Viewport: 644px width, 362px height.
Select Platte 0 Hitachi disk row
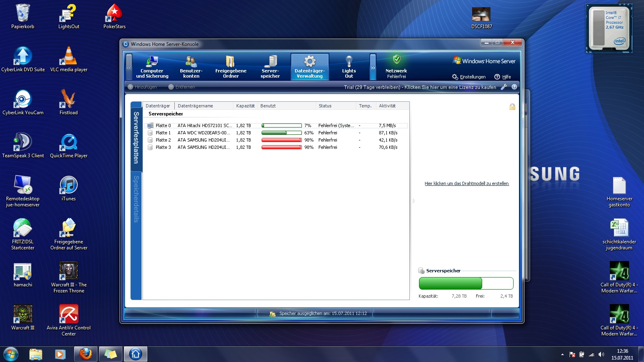pyautogui.click(x=276, y=125)
